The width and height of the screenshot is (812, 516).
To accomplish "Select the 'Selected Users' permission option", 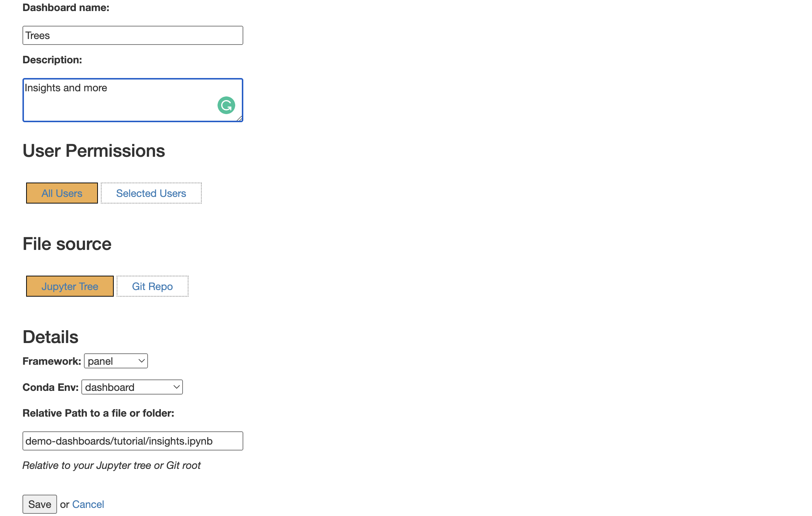I will 151,192.
